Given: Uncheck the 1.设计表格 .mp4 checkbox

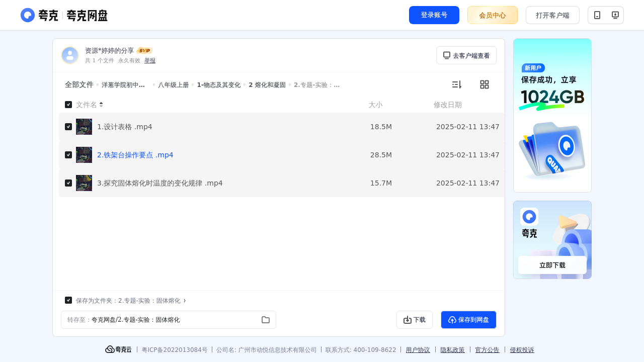Looking at the screenshot, I should tap(68, 127).
